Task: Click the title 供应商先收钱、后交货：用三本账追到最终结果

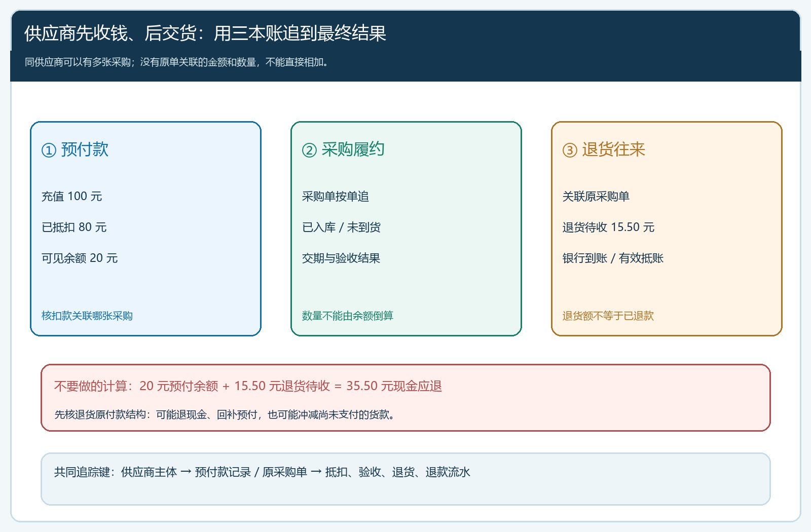Action: pos(205,33)
